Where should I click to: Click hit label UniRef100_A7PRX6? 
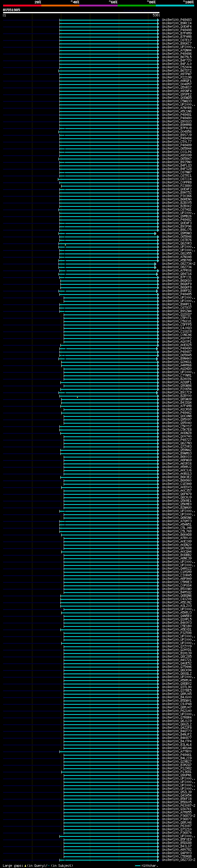point(177,270)
